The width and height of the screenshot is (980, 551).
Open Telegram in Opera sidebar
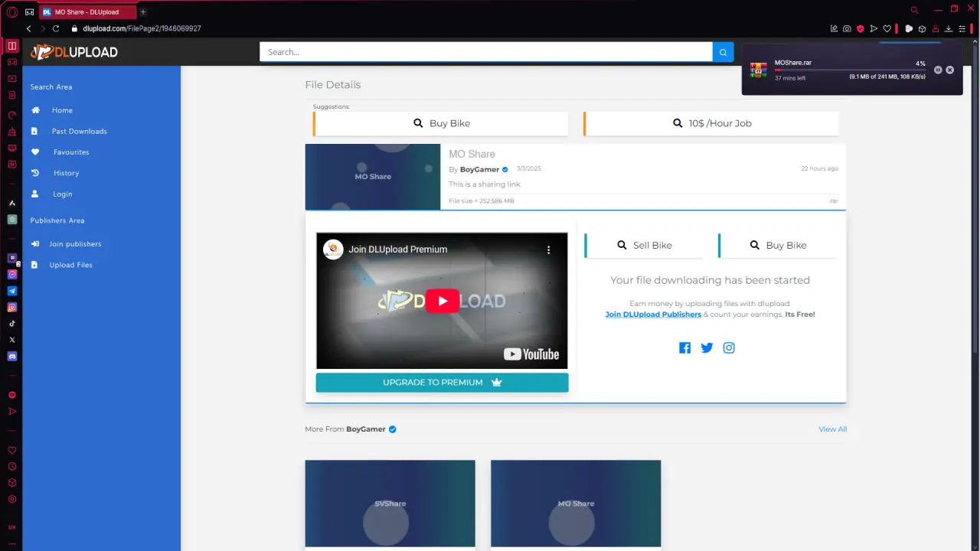point(11,291)
